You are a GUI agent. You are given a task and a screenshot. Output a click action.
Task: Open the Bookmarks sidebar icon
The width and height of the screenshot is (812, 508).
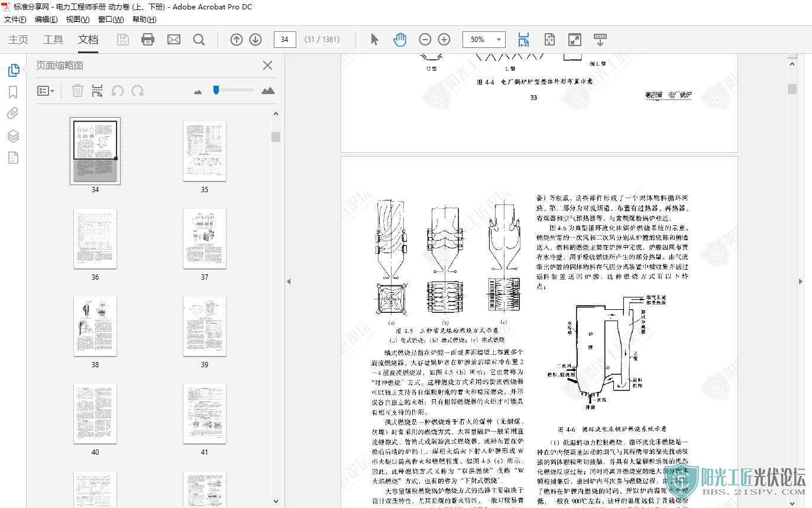[x=13, y=92]
